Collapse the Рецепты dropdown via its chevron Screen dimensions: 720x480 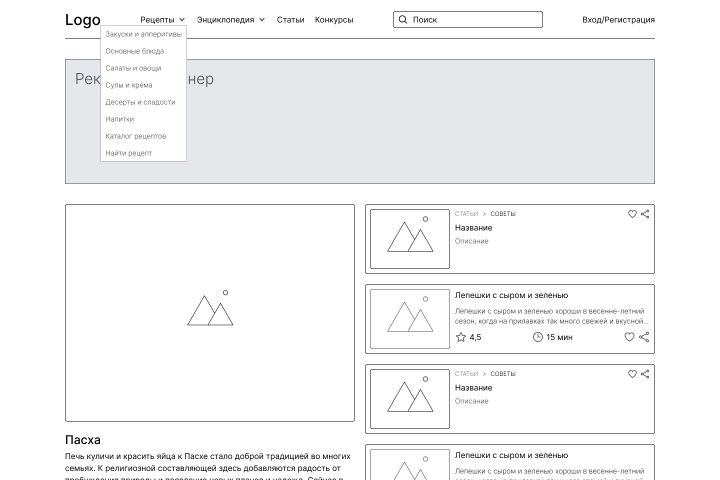point(182,20)
